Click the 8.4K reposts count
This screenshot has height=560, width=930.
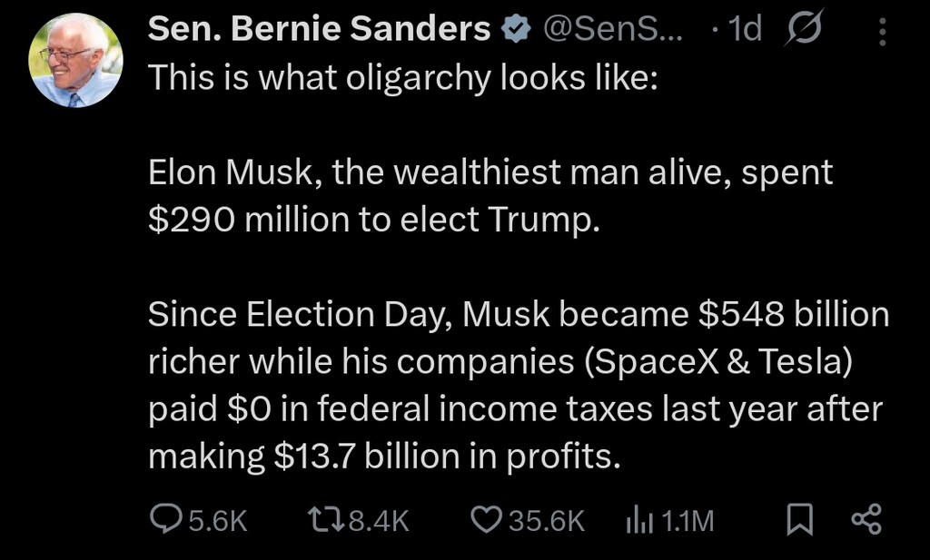(x=380, y=520)
